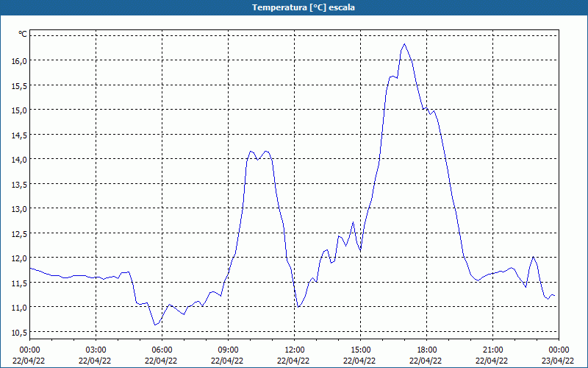Click the 03:00 time axis label
The height and width of the screenshot is (368, 588).
96,350
